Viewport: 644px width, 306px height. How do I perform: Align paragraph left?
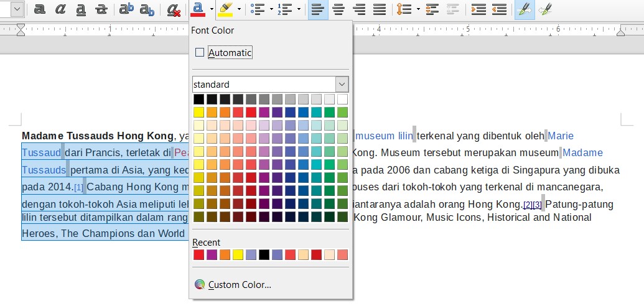tap(318, 9)
